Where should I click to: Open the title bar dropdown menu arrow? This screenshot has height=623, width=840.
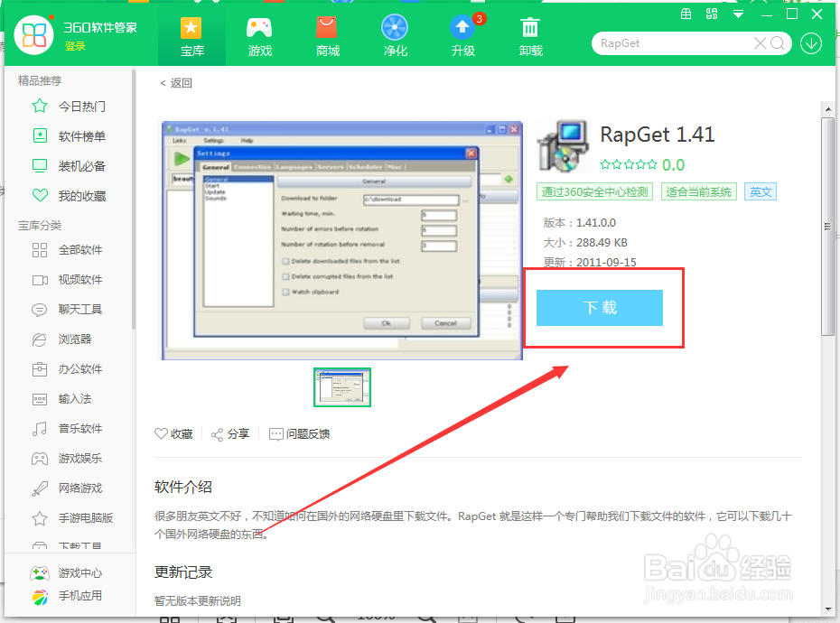738,14
